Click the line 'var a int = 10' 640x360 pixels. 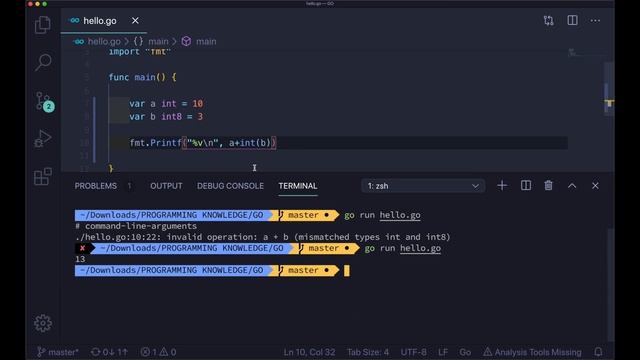point(166,104)
